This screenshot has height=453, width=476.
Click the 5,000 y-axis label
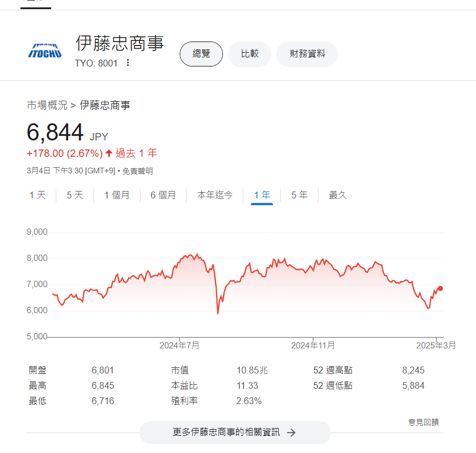coord(37,336)
